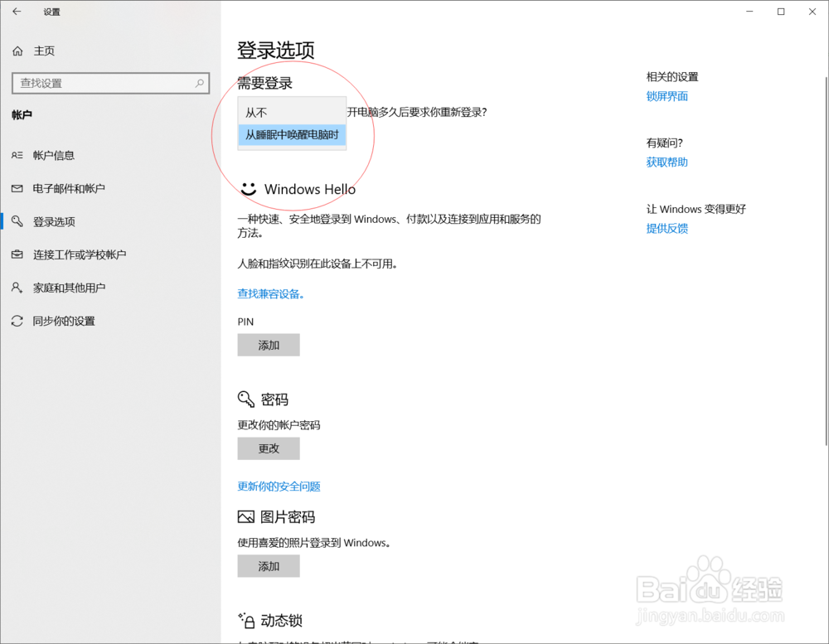829x644 pixels.
Task: Click the 连接工作或学校帐户 briefcase icon
Action: click(17, 254)
